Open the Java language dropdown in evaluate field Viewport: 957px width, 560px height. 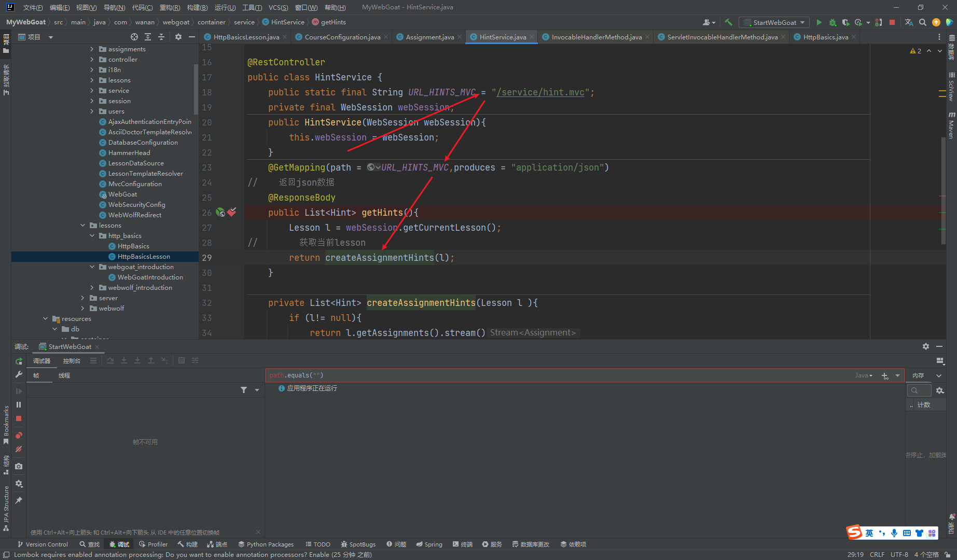[864, 375]
